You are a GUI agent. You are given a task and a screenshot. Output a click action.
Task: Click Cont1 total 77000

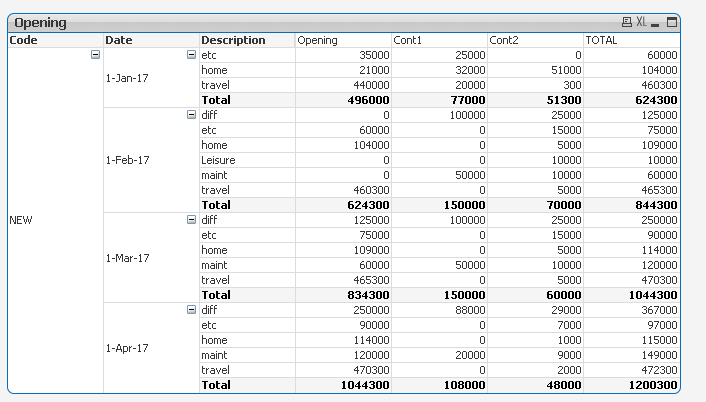click(439, 100)
